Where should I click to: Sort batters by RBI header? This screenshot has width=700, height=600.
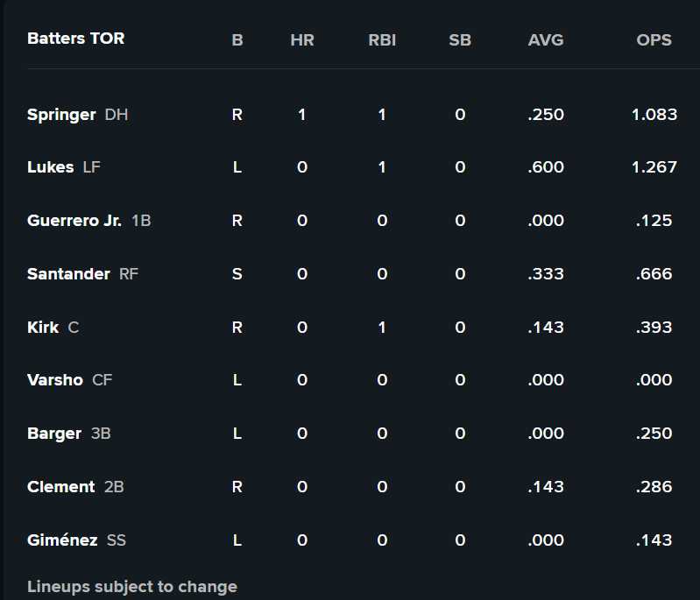coord(382,40)
